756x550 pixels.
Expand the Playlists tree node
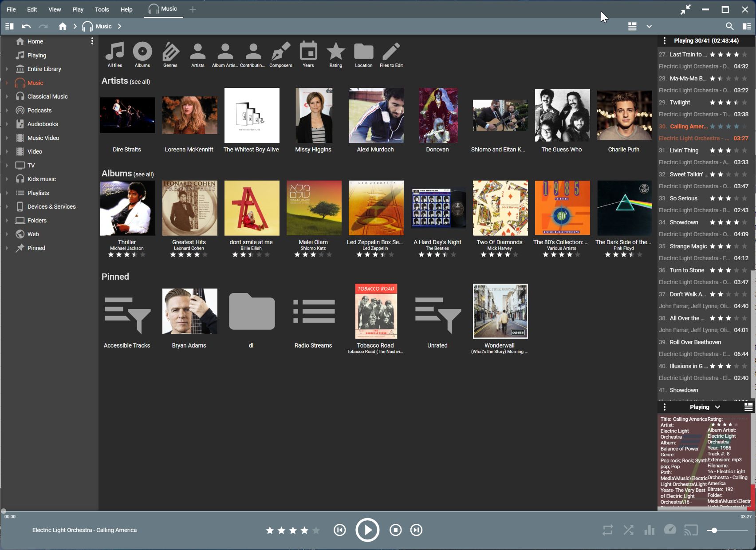(7, 193)
